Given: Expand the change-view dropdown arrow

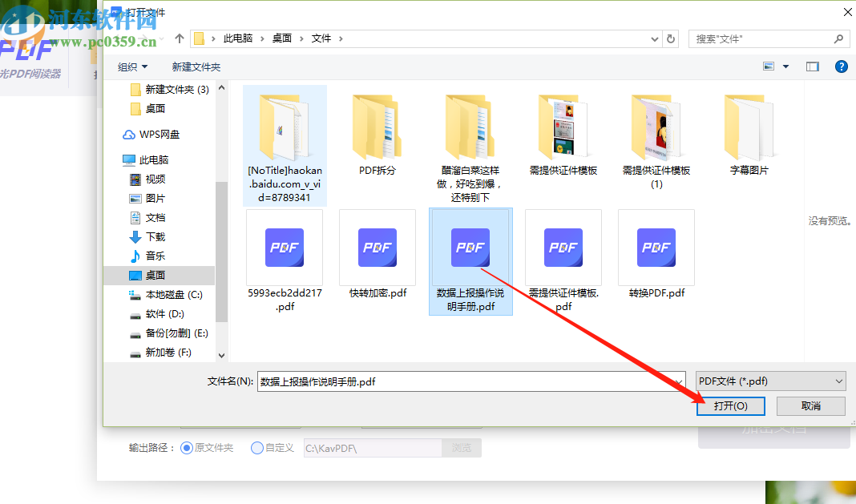Looking at the screenshot, I should coord(784,67).
